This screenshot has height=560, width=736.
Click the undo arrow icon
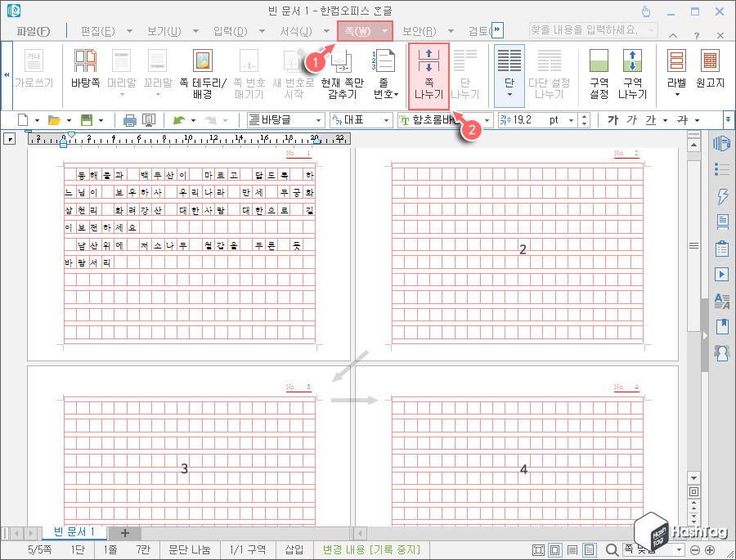[x=179, y=121]
